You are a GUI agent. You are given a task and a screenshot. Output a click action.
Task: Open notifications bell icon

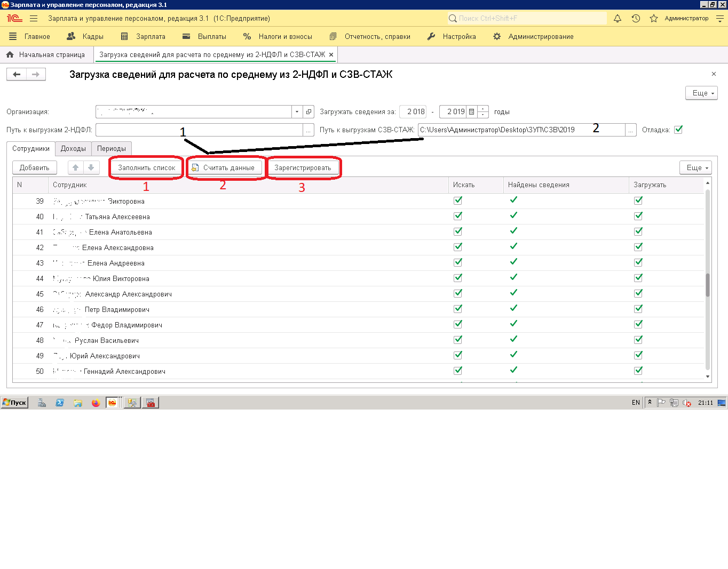pyautogui.click(x=618, y=18)
